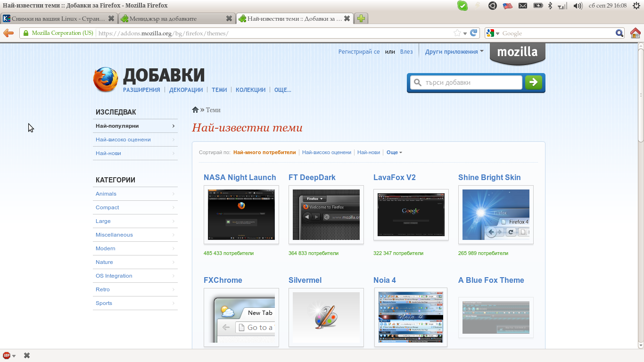The image size is (644, 362).
Task: Open the search engine selector dropdown arrow
Action: point(497,33)
